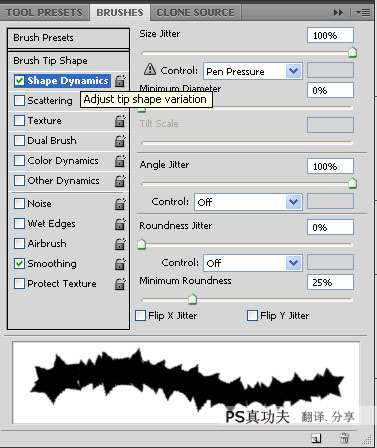The height and width of the screenshot is (448, 377).
Task: Create new brush icon at panel bottom
Action: pos(316,438)
